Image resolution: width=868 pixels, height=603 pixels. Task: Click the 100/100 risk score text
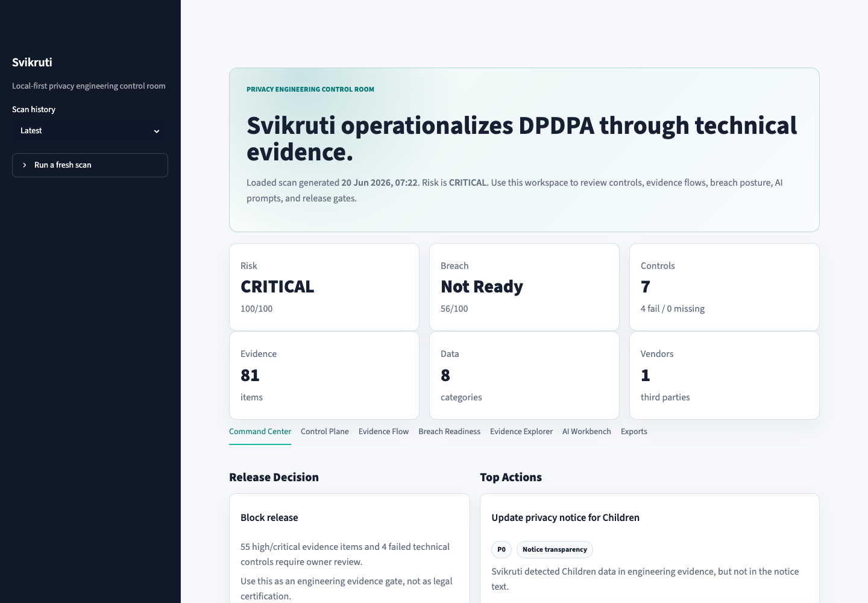(257, 309)
